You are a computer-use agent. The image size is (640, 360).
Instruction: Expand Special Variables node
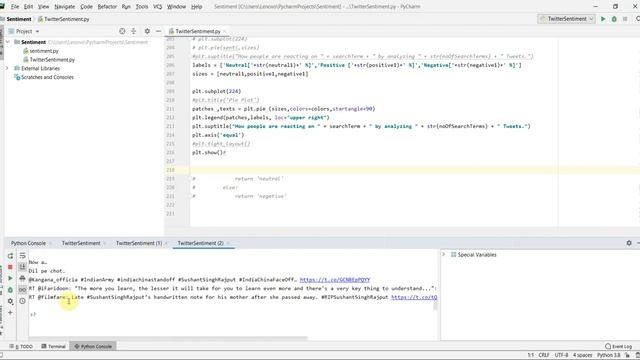point(444,255)
